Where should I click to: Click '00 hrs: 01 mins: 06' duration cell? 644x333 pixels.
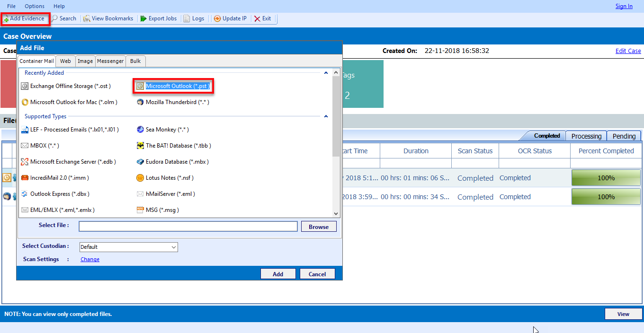click(415, 178)
